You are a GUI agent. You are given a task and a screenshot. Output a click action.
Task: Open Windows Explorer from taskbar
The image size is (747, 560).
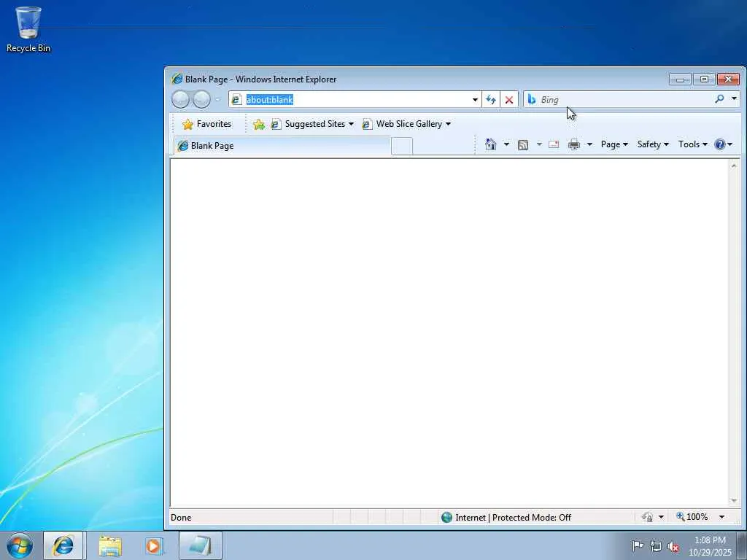point(110,545)
